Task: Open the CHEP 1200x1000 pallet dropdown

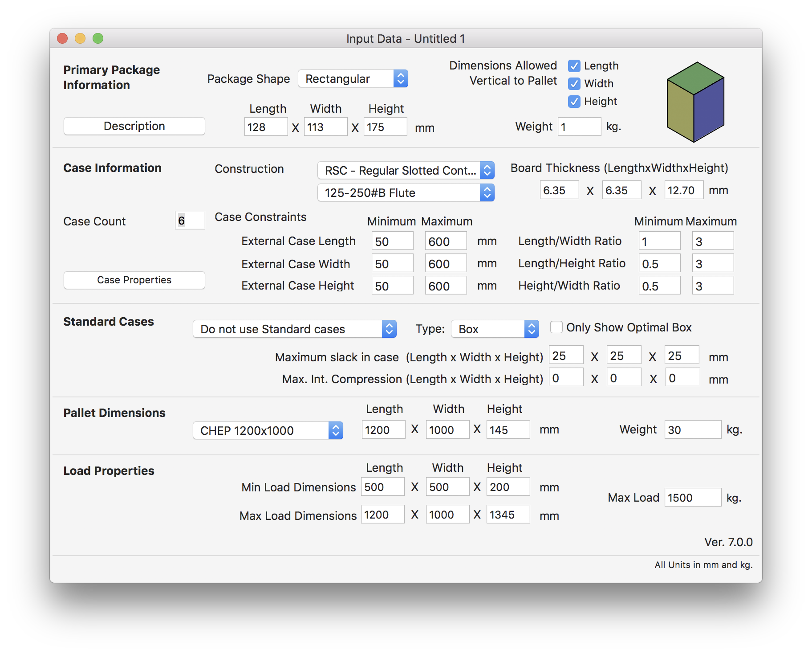Action: (267, 431)
